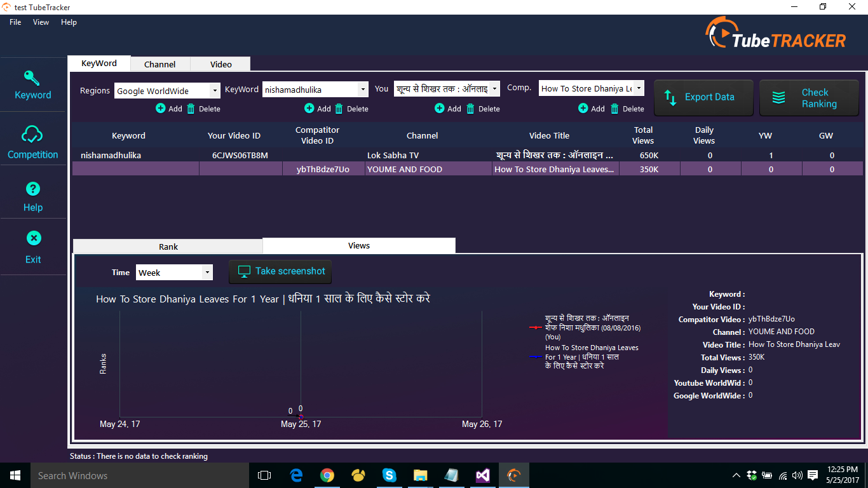Launch Microsoft Edge from taskbar
The width and height of the screenshot is (868, 488).
296,475
